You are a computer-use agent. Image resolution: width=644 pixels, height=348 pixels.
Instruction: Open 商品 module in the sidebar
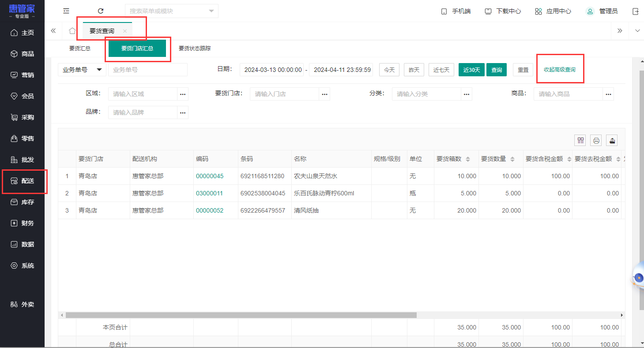coord(22,54)
